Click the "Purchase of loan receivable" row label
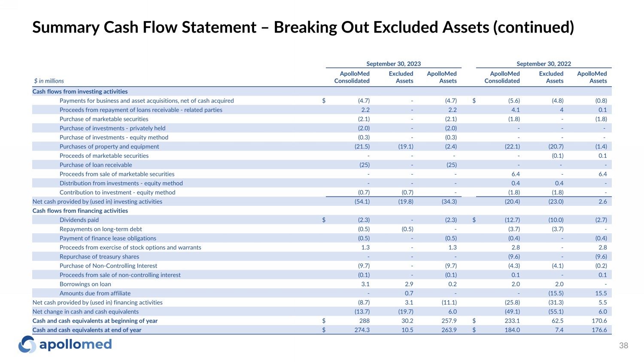Screen dimensions: 644x362 tap(96, 165)
